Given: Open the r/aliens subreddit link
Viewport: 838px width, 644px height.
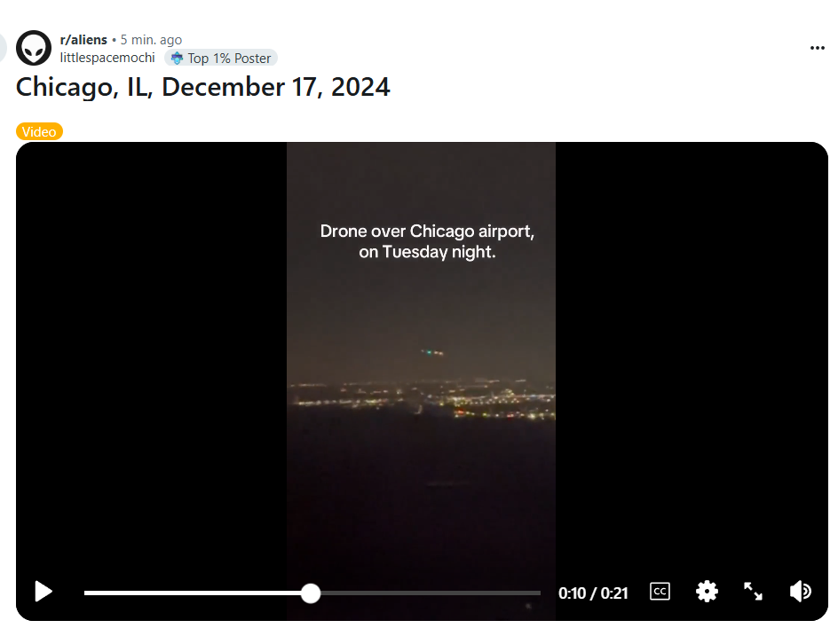Looking at the screenshot, I should (83, 40).
